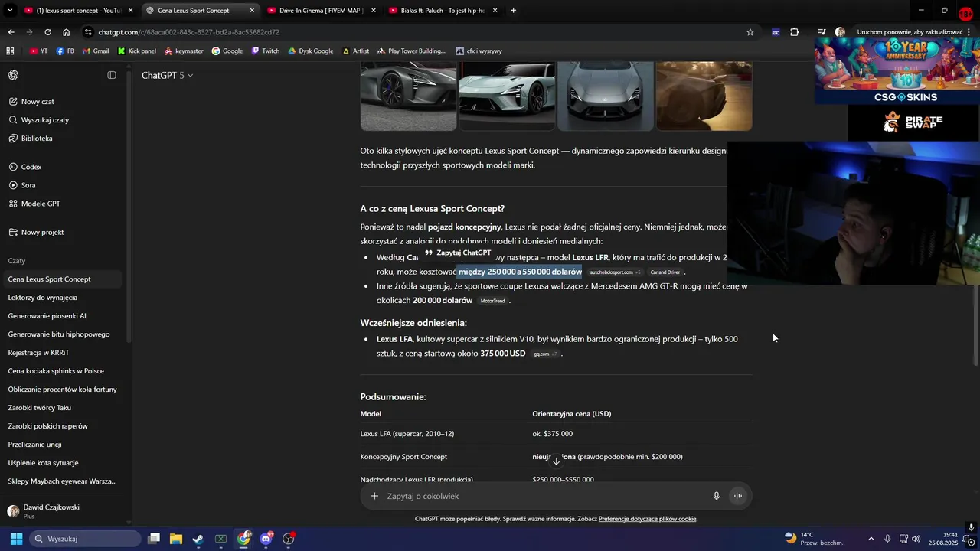Open the Kick panel bookmark
This screenshot has height=551, width=980.
pos(137,51)
